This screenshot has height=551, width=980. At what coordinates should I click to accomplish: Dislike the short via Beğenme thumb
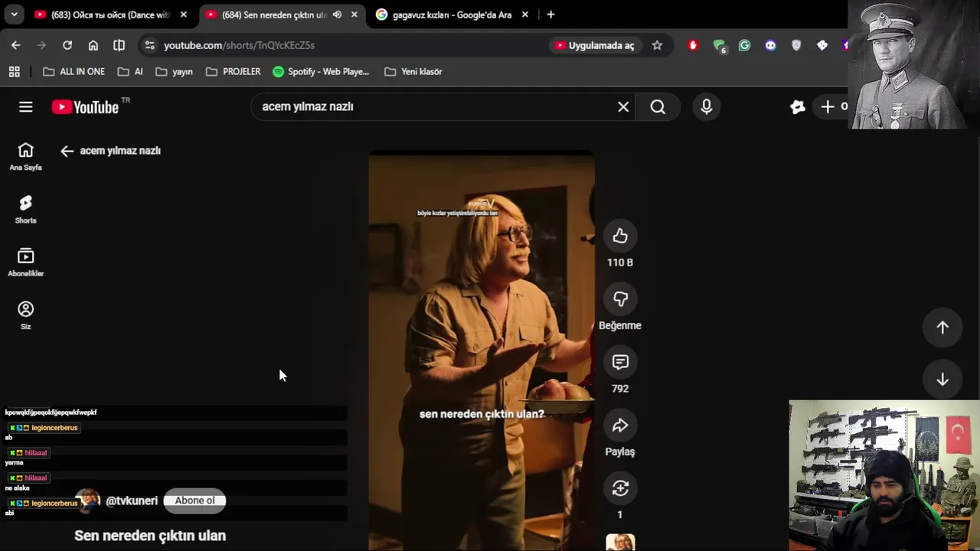point(619,299)
